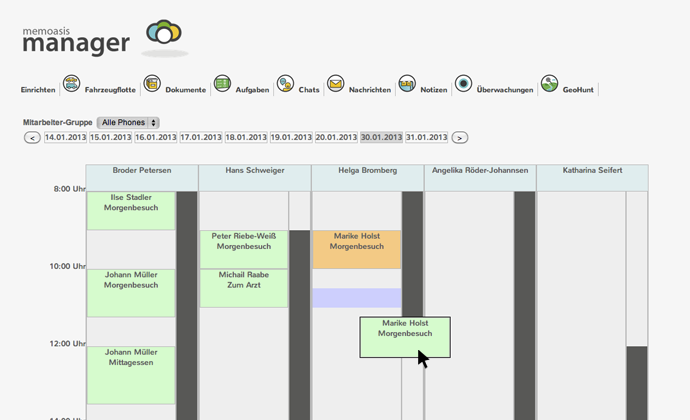Image resolution: width=690 pixels, height=420 pixels.
Task: Select Johann Müller Morgenbesuch appointment
Action: 131,293
